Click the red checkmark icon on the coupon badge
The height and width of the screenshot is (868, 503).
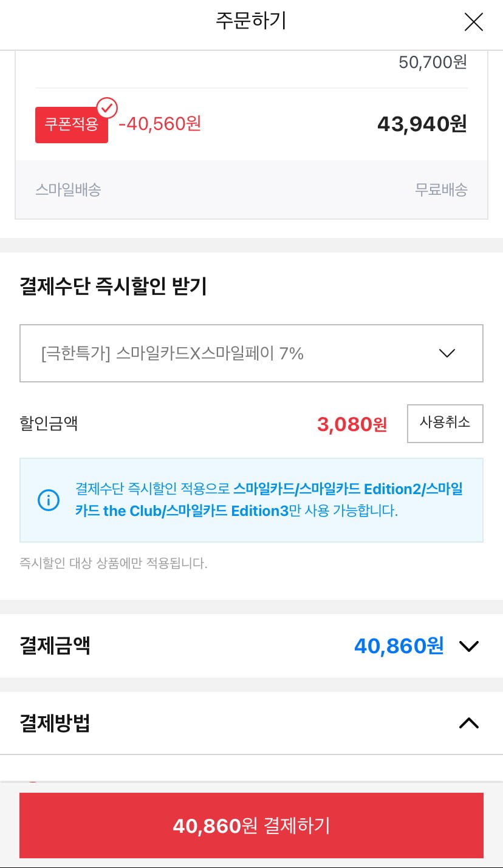(x=108, y=107)
